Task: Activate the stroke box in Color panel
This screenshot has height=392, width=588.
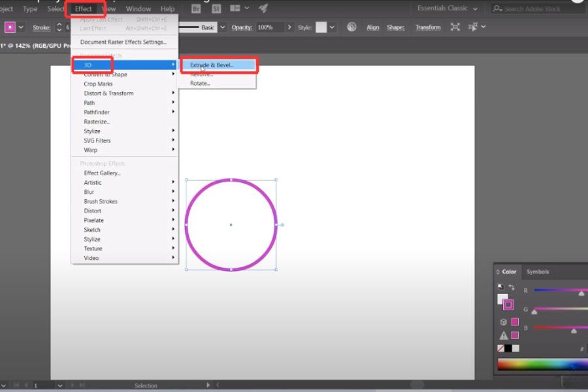Action: click(x=508, y=304)
